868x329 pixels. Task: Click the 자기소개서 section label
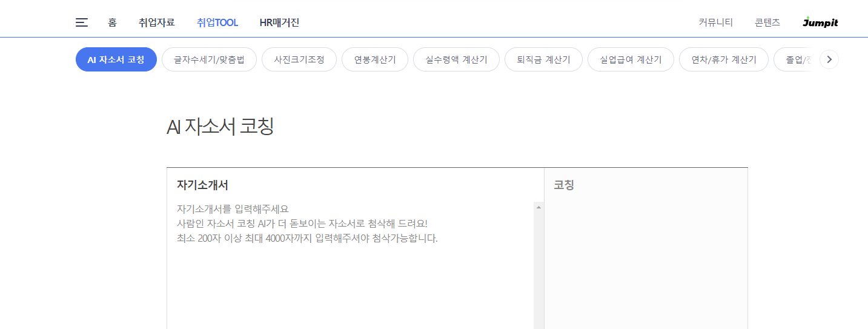coord(202,185)
